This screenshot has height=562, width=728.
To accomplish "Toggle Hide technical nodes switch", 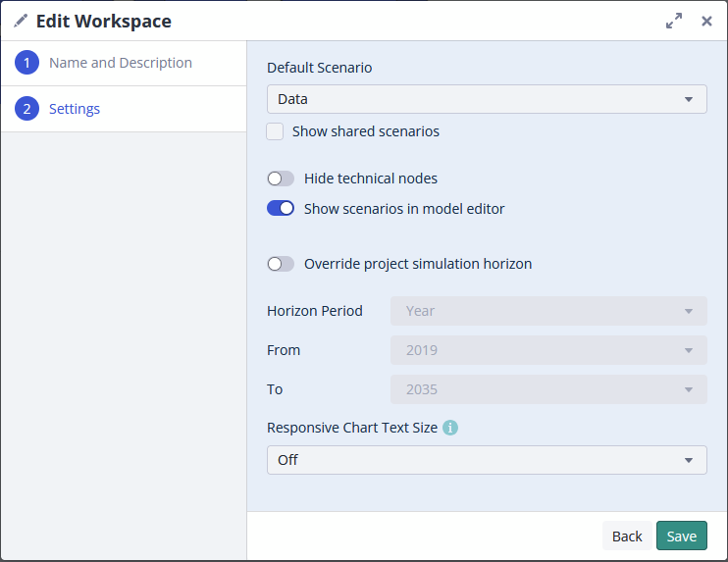I will [x=281, y=179].
